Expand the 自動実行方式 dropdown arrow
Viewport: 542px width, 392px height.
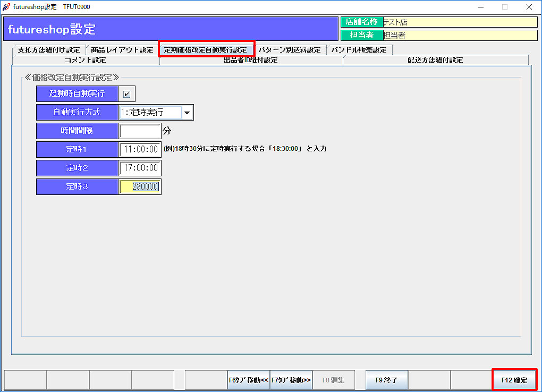(187, 113)
